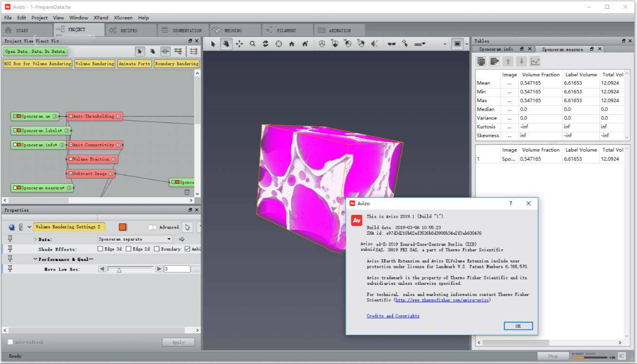Toggle orange viewer box on Sponceram.labels node
This screenshot has height=364, width=637.
coord(18,131)
